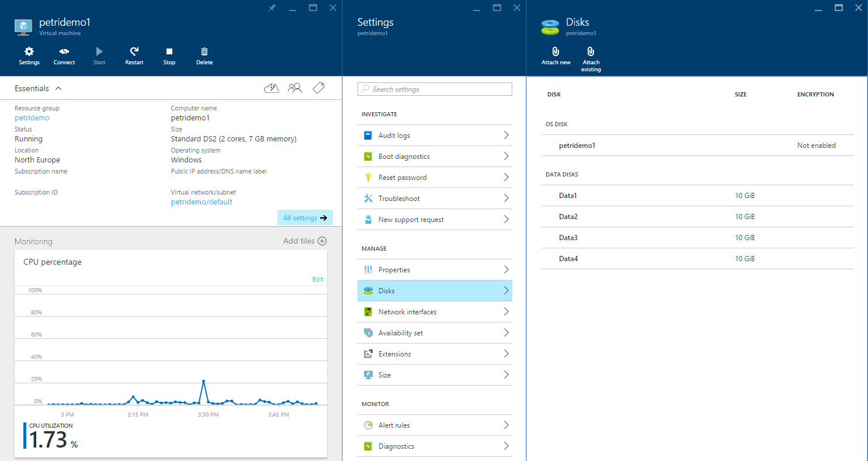
Task: Select the Data4 disk row
Action: (697, 258)
